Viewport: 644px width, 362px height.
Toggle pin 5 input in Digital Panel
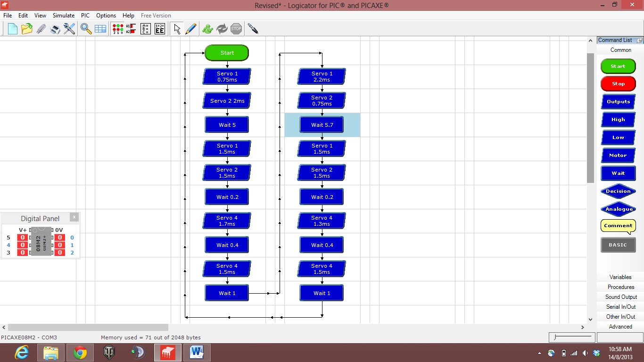point(22,238)
